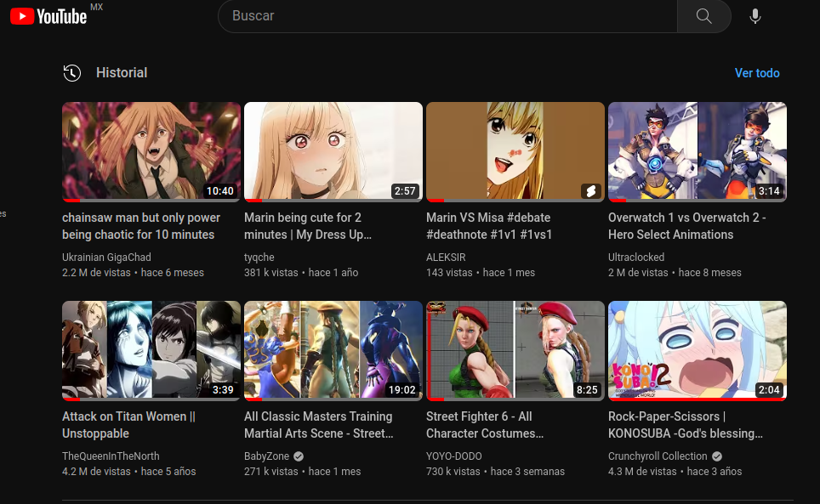
Task: Open title 'Overwatch 1 vs Overwatch 2'
Action: click(686, 226)
